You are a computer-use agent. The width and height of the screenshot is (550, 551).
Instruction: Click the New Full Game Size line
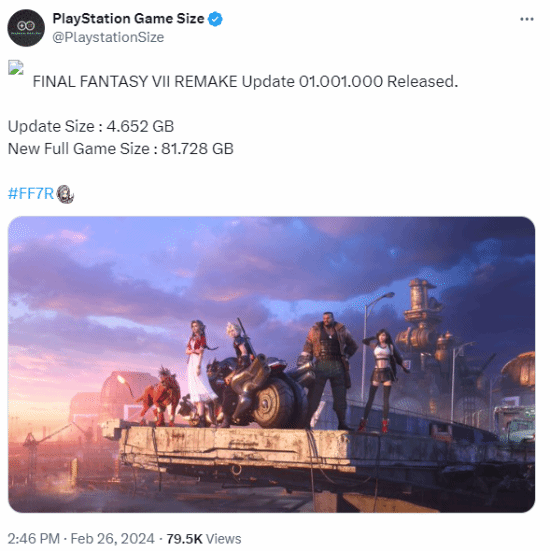(x=121, y=149)
